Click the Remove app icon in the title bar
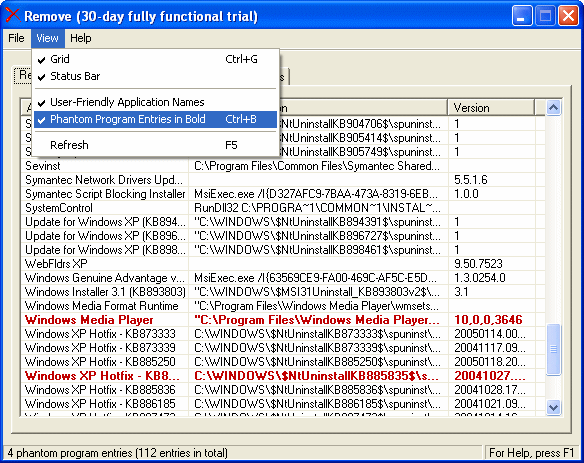Screen dimensions: 584x463 [x=12, y=15]
